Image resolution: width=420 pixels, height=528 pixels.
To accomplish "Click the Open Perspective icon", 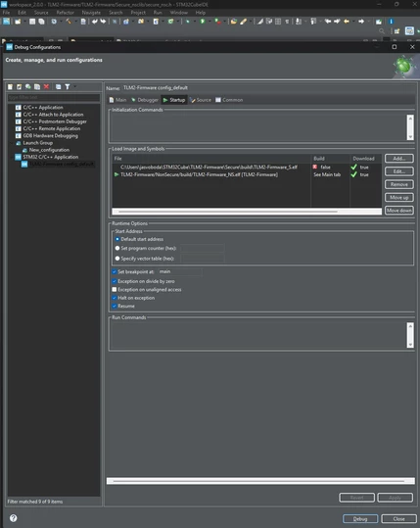I will pos(397,31).
